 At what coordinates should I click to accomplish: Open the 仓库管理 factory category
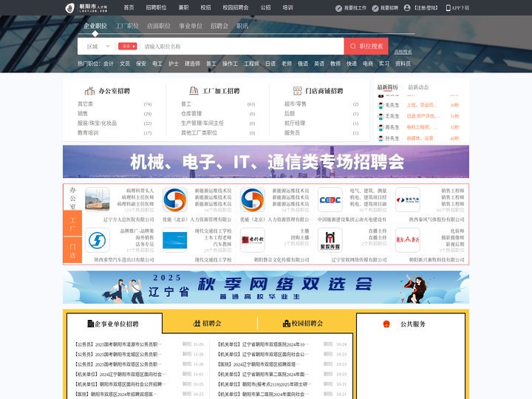[x=191, y=114]
